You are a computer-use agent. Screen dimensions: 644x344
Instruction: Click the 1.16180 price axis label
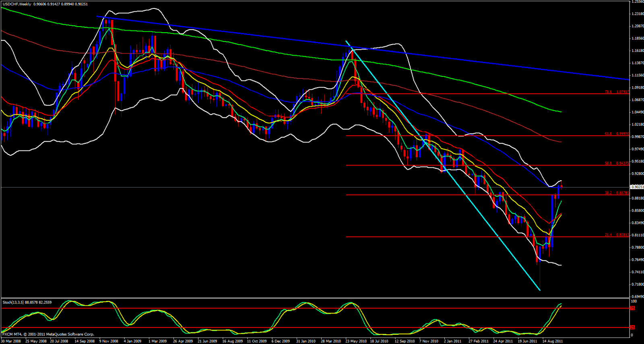[x=637, y=51]
